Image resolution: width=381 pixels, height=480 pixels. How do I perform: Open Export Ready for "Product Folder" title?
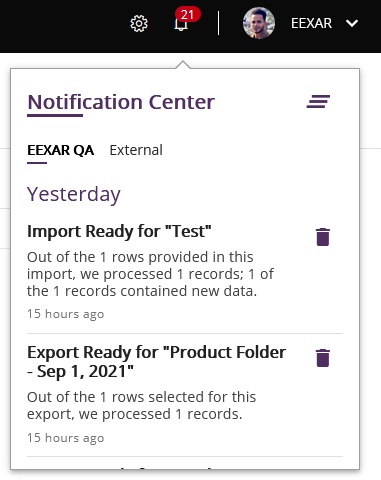coord(157,362)
